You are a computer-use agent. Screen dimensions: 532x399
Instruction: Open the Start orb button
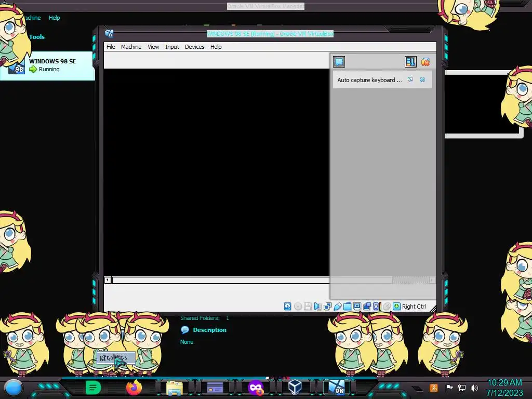coord(14,388)
